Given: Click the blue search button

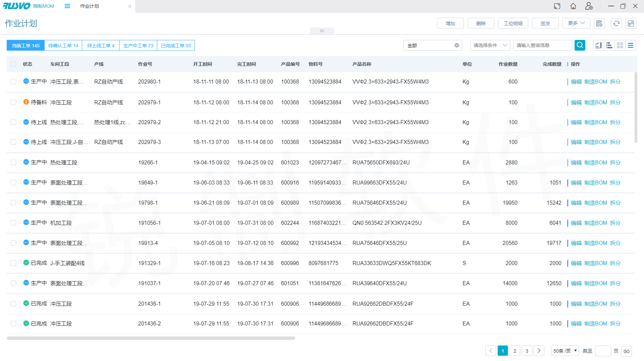Looking at the screenshot, I should 580,45.
